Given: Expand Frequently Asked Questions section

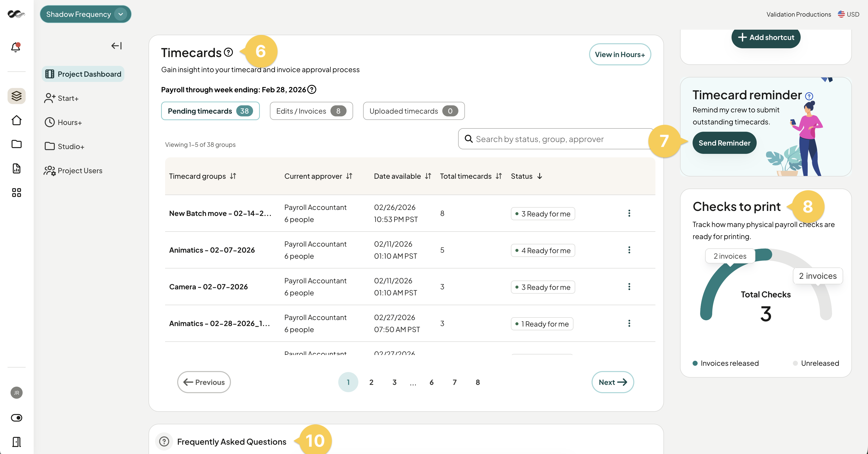Looking at the screenshot, I should click(231, 441).
